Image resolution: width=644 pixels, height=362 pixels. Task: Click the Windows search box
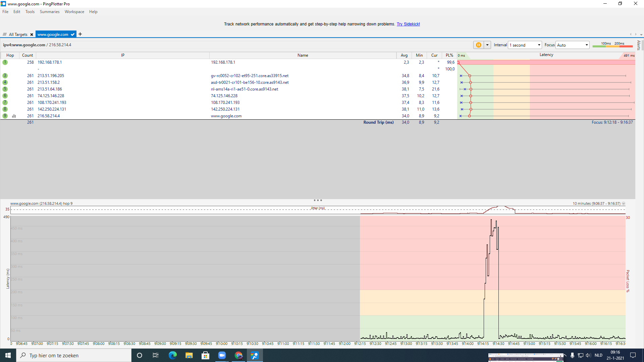(74, 355)
